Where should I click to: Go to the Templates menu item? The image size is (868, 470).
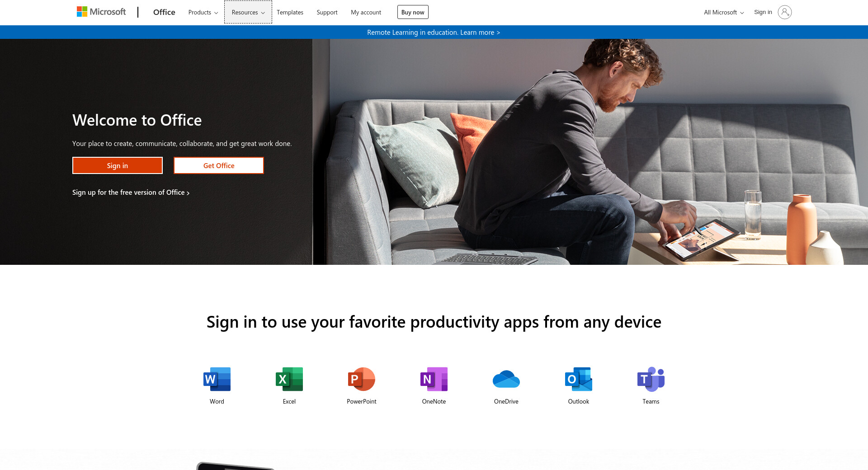[290, 12]
